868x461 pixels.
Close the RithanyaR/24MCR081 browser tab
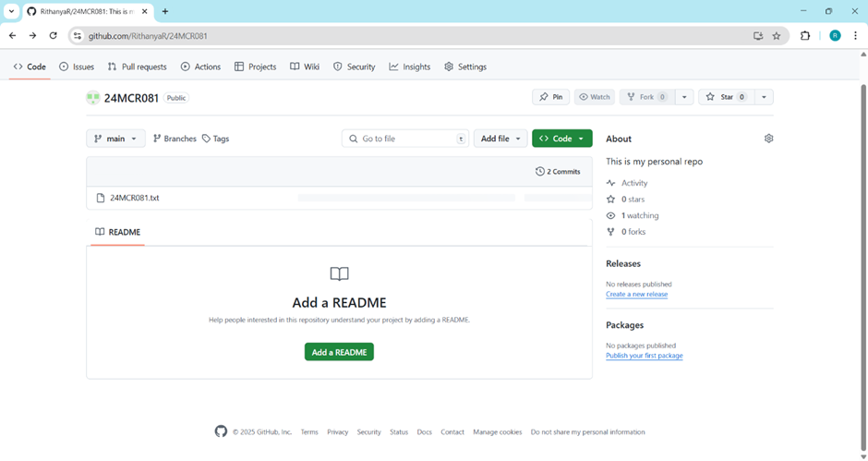(144, 11)
